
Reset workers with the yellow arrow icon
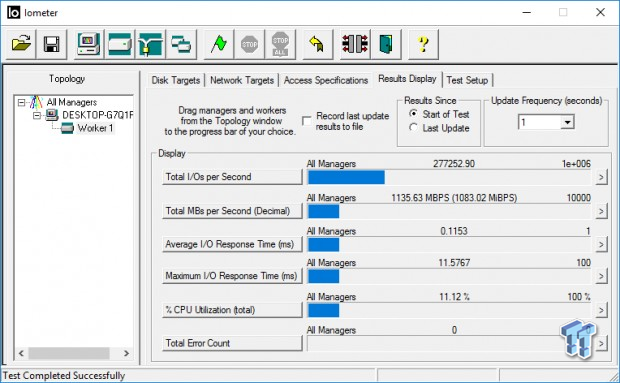tap(318, 44)
